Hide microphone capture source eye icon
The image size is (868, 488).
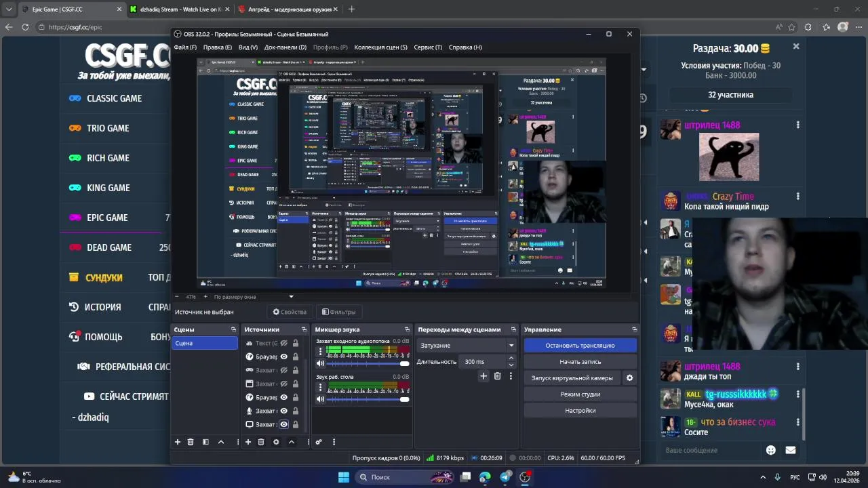tap(284, 411)
